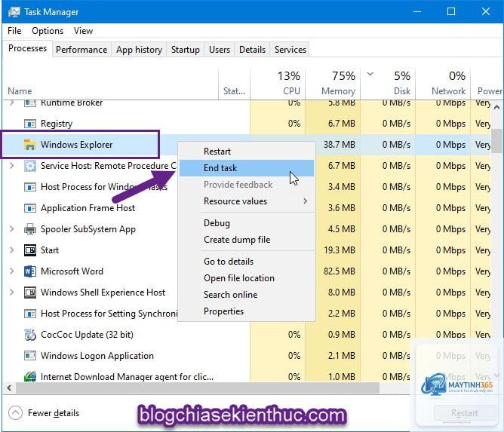Screen dimensions: 504x432
Task: Click the Fewer details link
Action: (x=54, y=413)
